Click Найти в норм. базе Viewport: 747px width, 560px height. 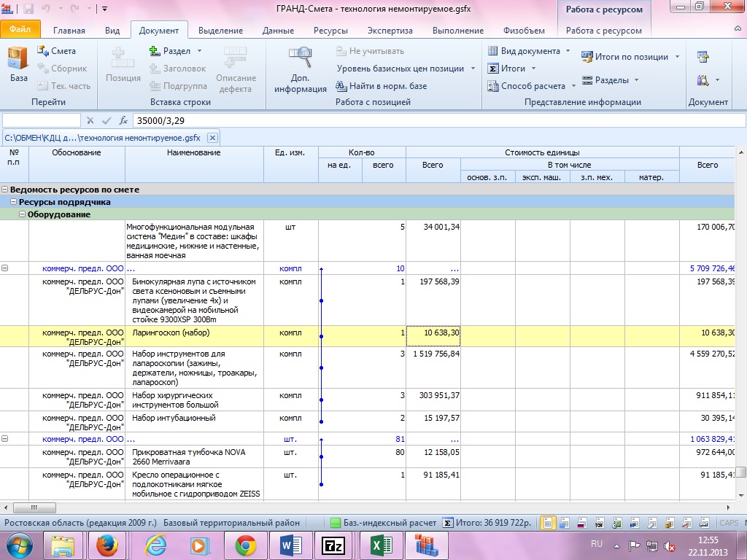pos(382,85)
